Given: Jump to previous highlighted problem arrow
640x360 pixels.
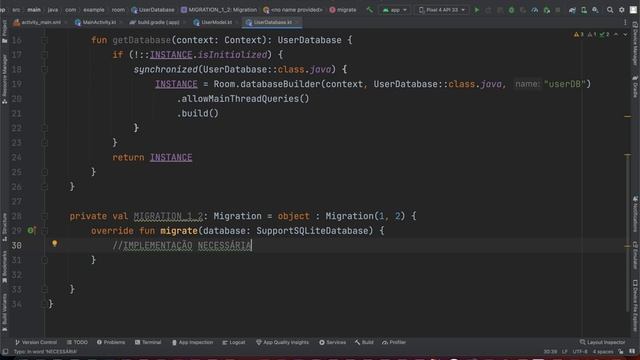Looking at the screenshot, I should 616,35.
